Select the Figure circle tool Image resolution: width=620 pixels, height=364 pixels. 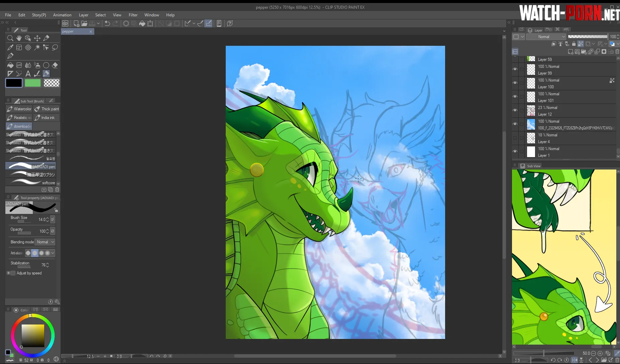click(x=46, y=65)
